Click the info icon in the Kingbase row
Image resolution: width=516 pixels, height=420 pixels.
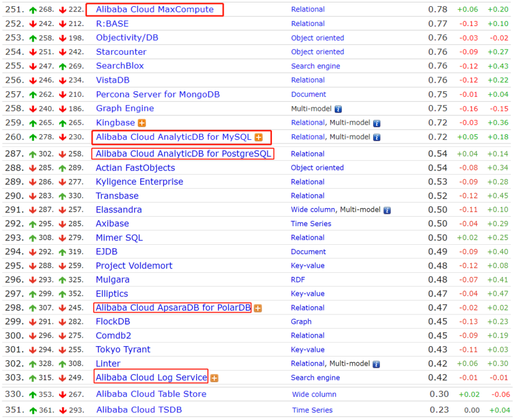376,123
